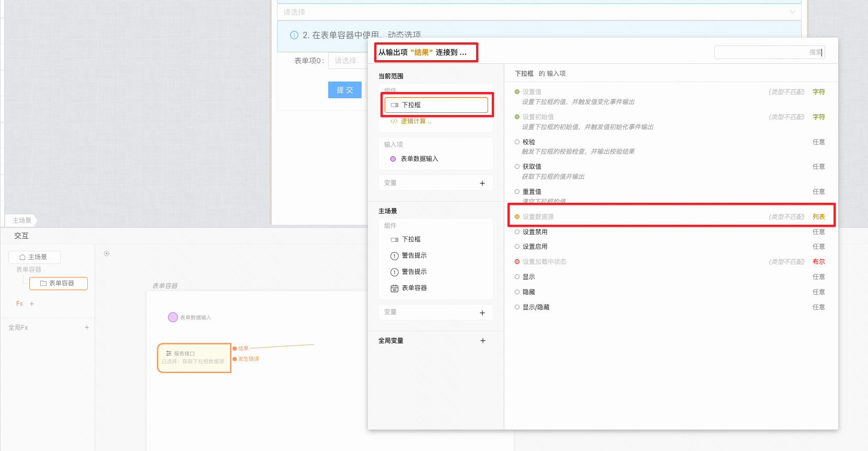Click the 提交 button

click(x=345, y=90)
